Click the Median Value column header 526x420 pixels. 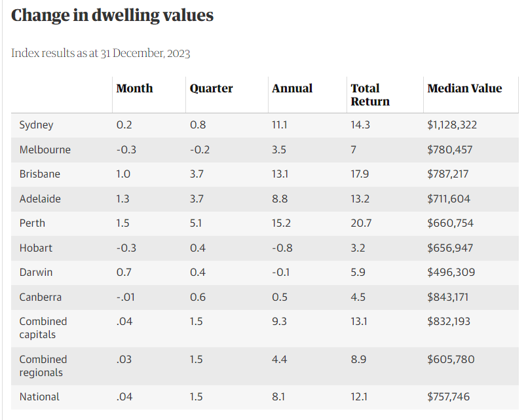464,88
